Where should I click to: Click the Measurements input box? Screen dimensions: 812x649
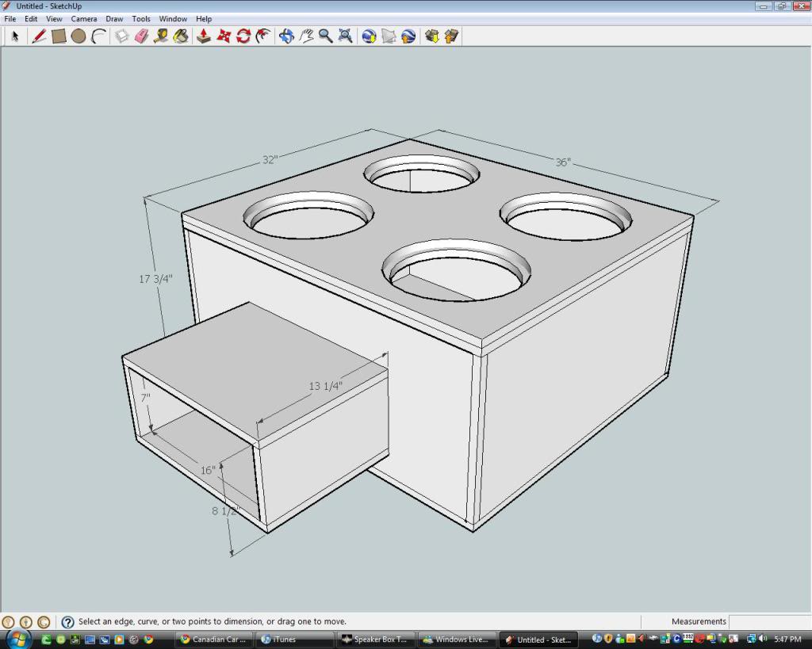[x=769, y=621]
